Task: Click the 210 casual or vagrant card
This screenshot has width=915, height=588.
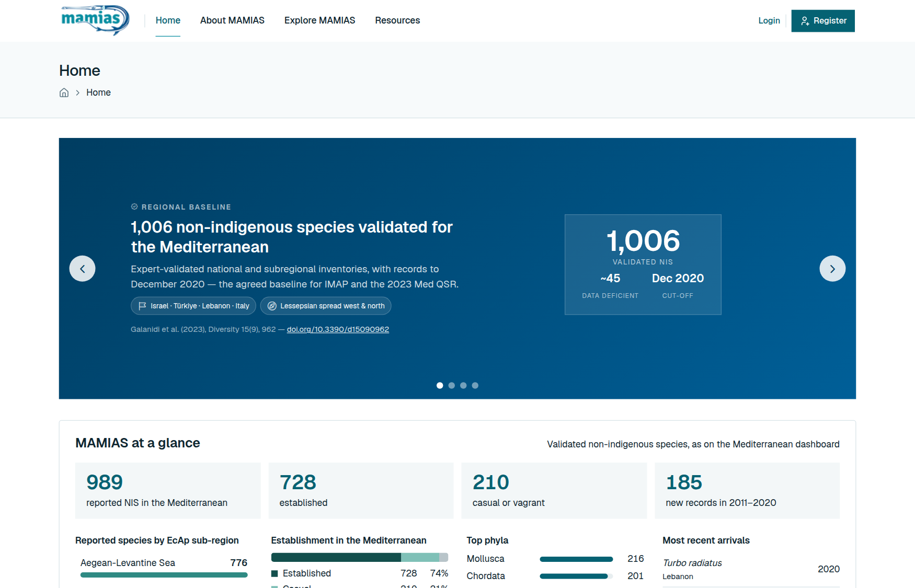Action: (x=554, y=490)
